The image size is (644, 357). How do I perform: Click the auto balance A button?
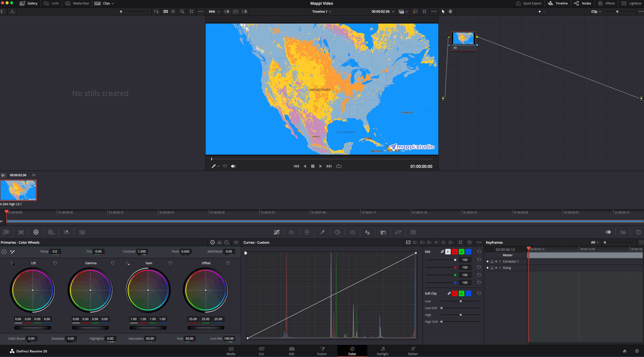coord(4,252)
